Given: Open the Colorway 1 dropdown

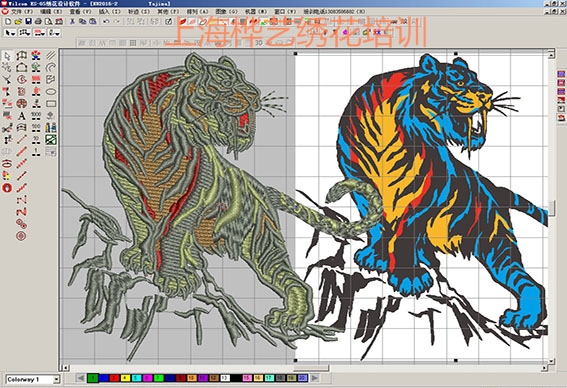Looking at the screenshot, I should click(x=56, y=379).
